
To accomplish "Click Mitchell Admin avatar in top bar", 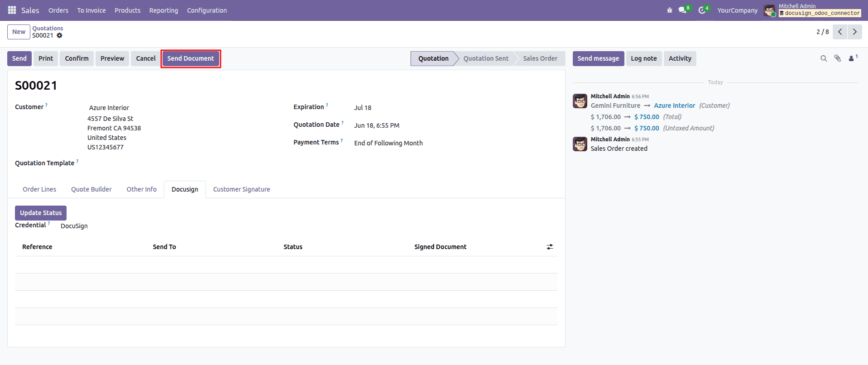I will click(770, 10).
